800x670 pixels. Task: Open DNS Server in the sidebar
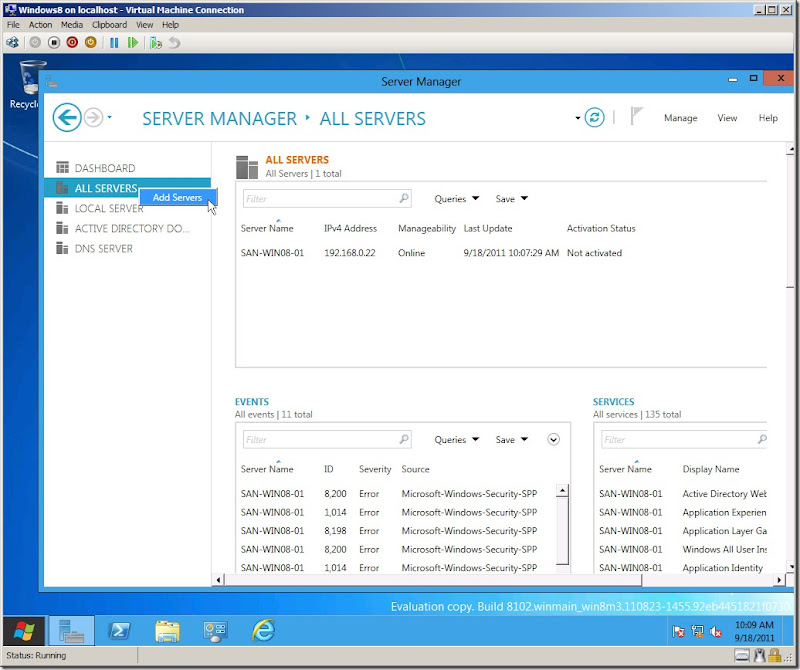coord(103,249)
